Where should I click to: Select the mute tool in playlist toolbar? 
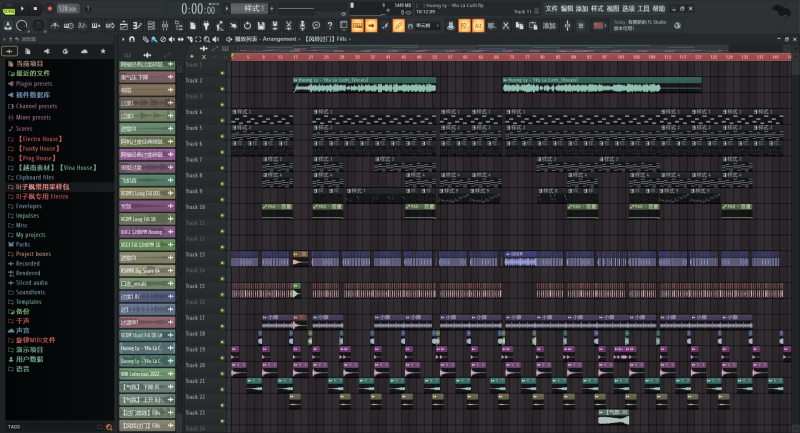(x=171, y=39)
